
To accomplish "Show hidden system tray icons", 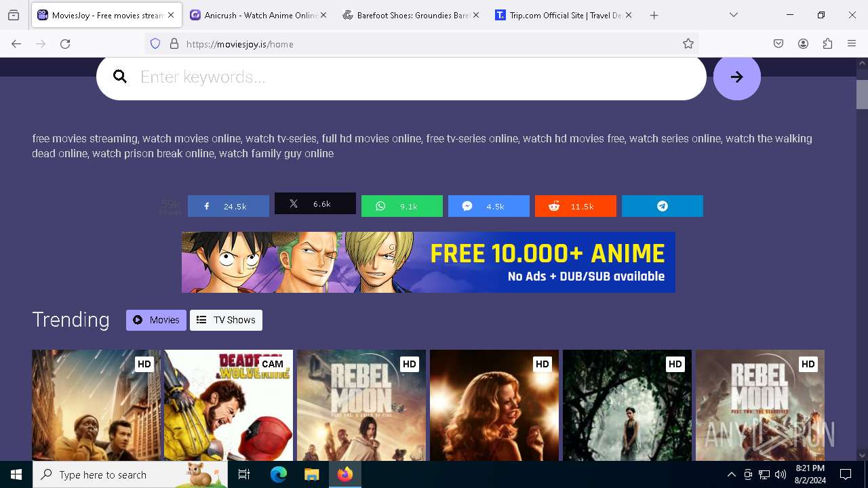I will [x=731, y=474].
